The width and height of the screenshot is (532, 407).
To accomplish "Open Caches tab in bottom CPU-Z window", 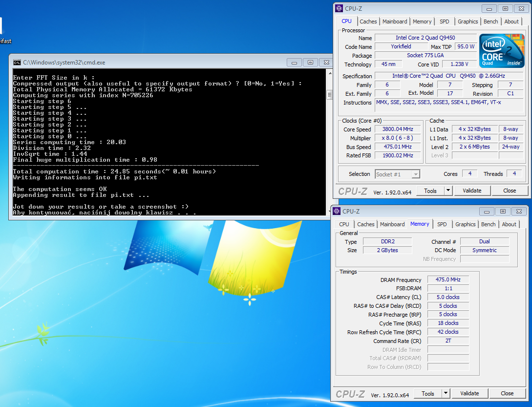I will (x=366, y=224).
